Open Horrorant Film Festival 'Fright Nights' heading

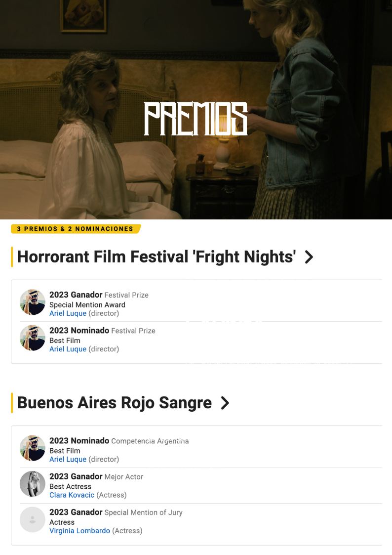click(x=157, y=256)
